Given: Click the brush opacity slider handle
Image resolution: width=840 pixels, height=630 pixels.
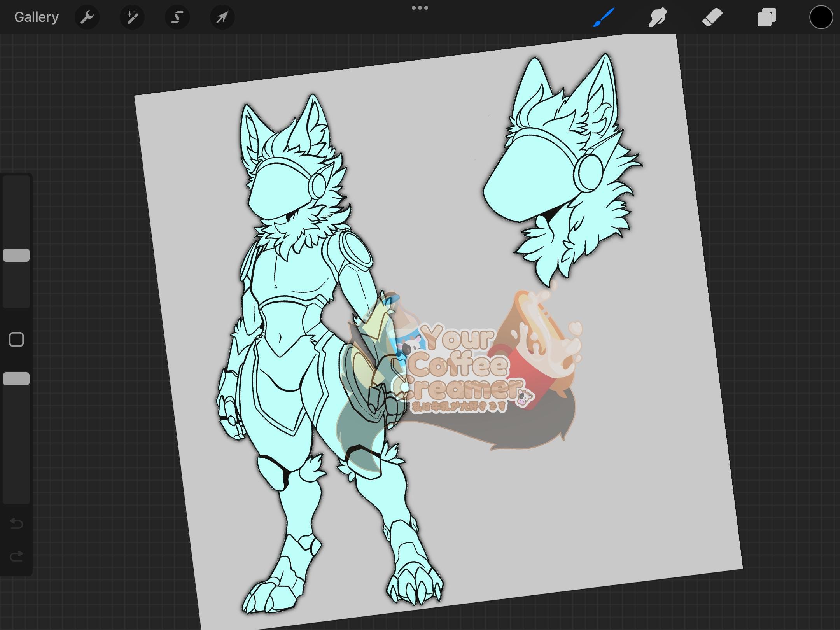Looking at the screenshot, I should 16,379.
